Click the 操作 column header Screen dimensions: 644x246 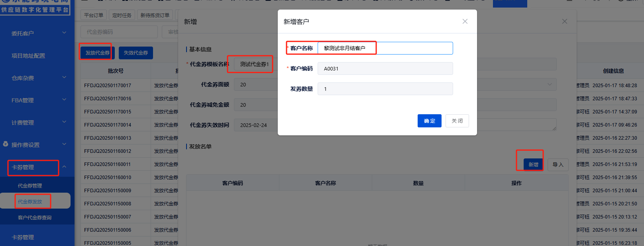click(516, 183)
